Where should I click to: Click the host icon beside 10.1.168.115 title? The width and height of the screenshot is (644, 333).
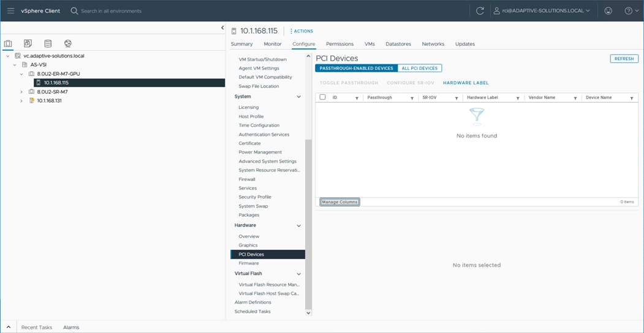[x=234, y=31]
